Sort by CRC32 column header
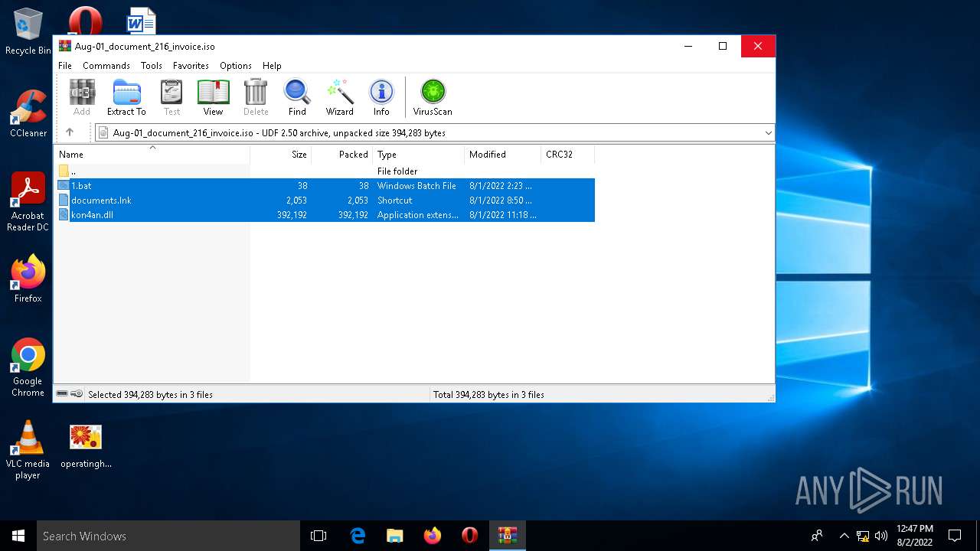980x551 pixels. tap(567, 155)
